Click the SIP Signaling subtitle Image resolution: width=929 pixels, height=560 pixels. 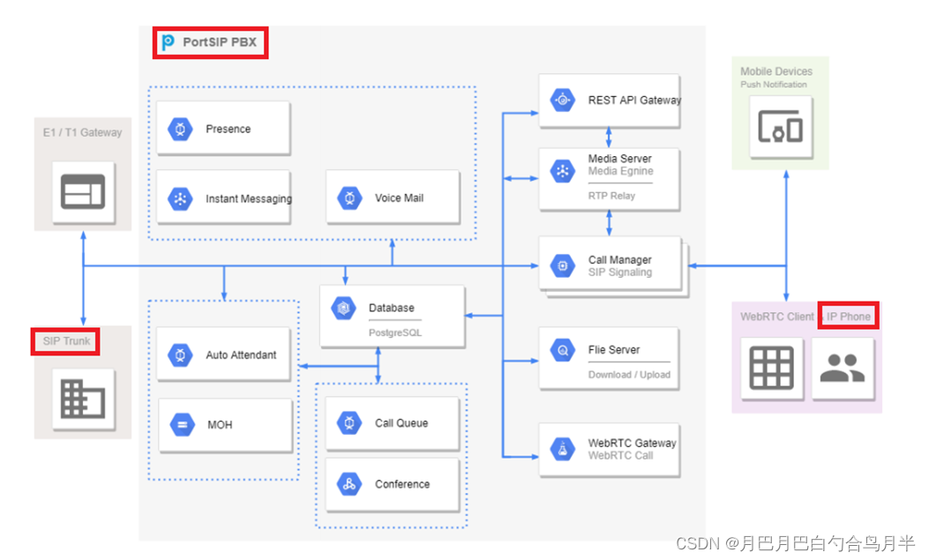[x=619, y=273]
